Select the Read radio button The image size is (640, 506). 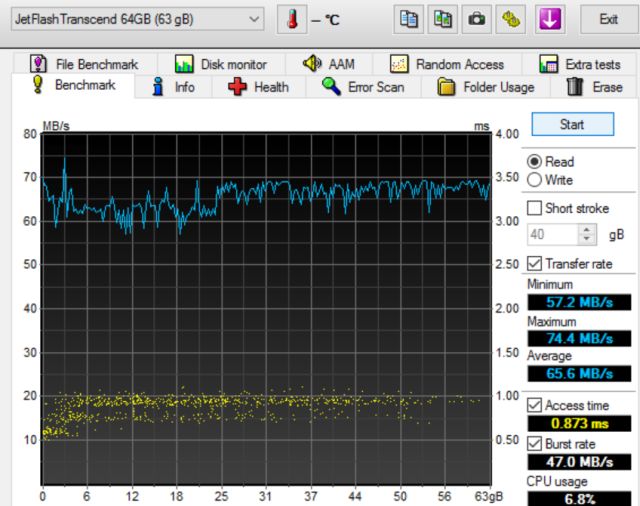pyautogui.click(x=534, y=162)
